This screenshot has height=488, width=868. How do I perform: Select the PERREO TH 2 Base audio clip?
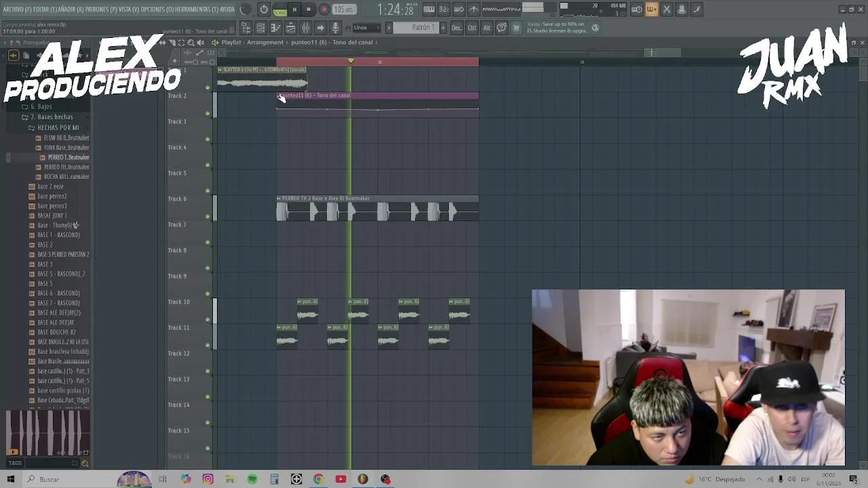click(377, 208)
